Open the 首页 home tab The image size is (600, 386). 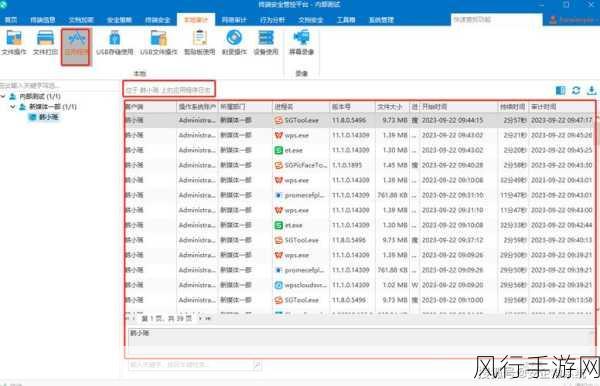[x=11, y=20]
